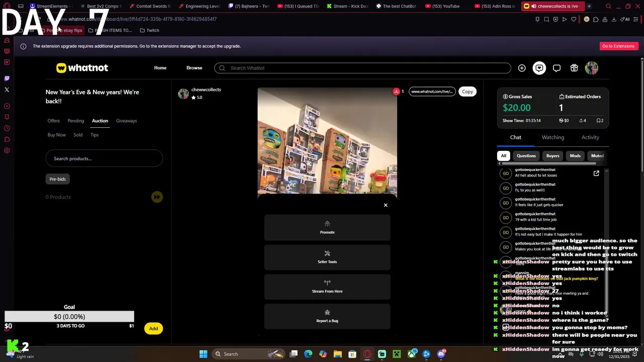Switch to Activity tab

pyautogui.click(x=590, y=137)
